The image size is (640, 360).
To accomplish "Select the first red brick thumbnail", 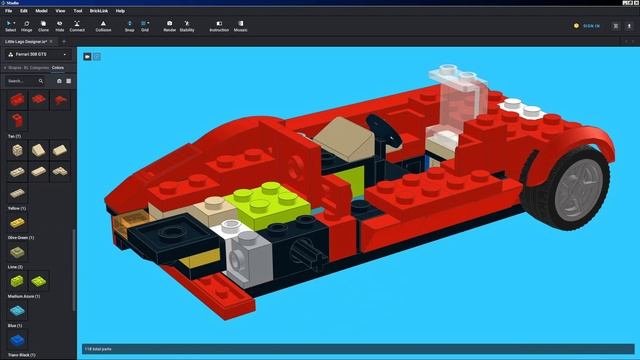I will (x=17, y=100).
